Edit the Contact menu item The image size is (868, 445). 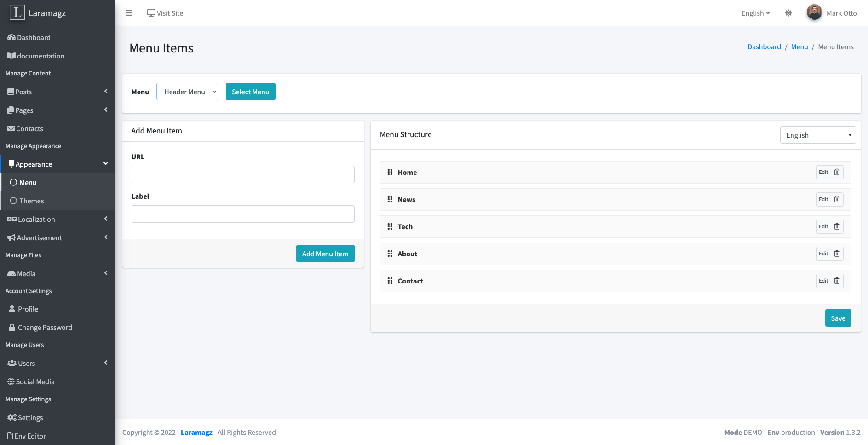823,281
